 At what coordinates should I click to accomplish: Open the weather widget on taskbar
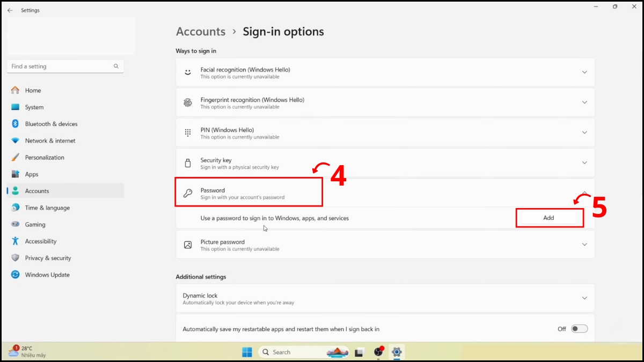[27, 352]
